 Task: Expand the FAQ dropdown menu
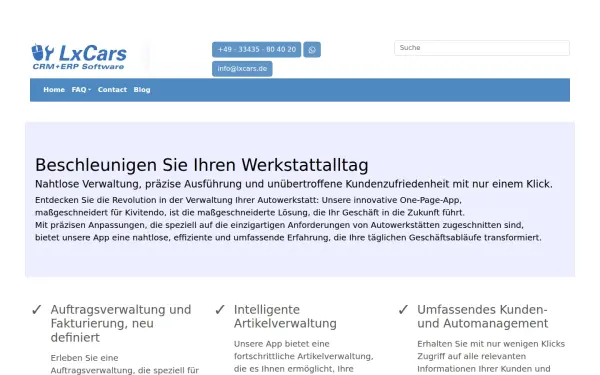tap(81, 90)
